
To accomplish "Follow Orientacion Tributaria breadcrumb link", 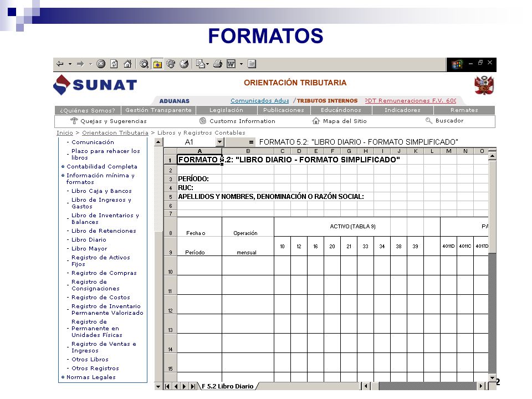I will click(x=115, y=132).
